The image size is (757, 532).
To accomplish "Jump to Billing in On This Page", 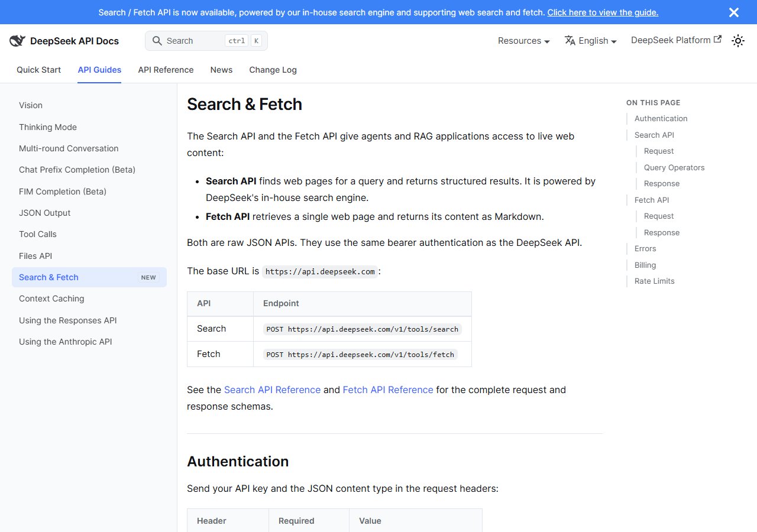I will pyautogui.click(x=645, y=265).
